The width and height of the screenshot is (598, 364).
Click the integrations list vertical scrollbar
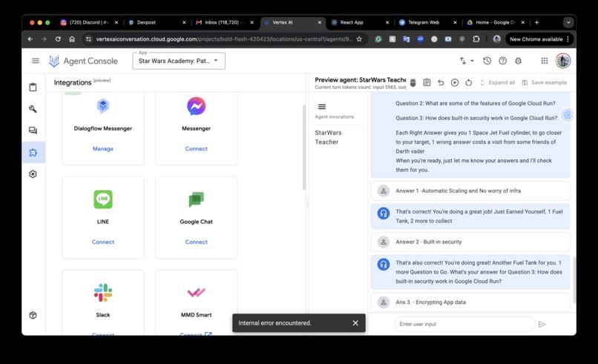point(304,147)
